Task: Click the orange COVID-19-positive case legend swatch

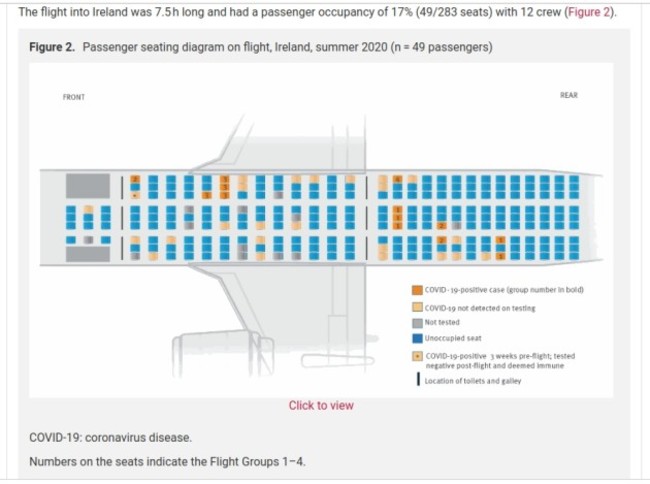Action: tap(417, 290)
